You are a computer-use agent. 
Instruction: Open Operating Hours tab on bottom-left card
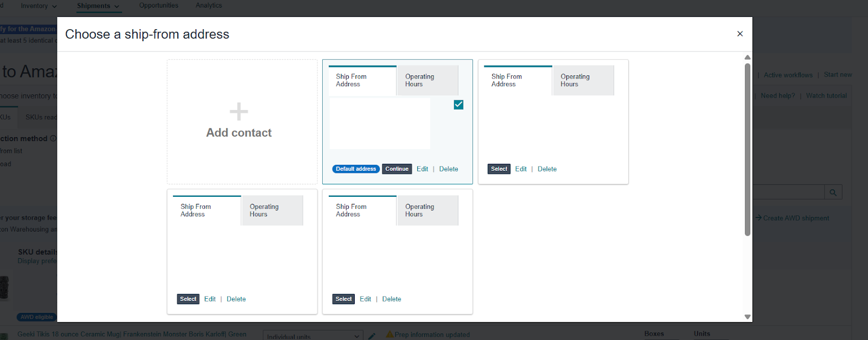(272, 210)
